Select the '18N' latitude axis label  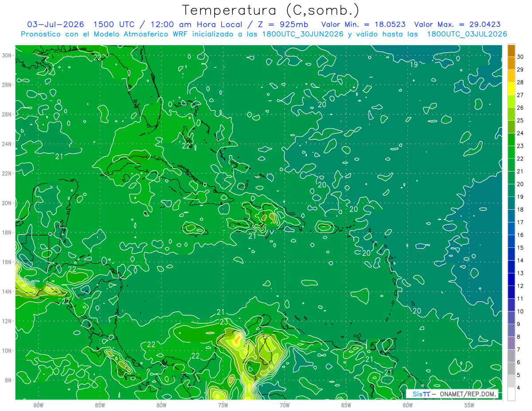pos(7,232)
